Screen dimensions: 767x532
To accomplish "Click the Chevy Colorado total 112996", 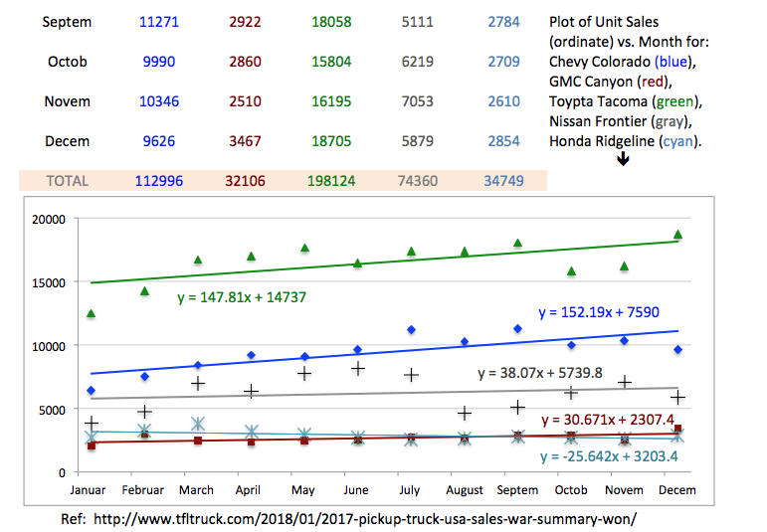I will pos(159,181).
